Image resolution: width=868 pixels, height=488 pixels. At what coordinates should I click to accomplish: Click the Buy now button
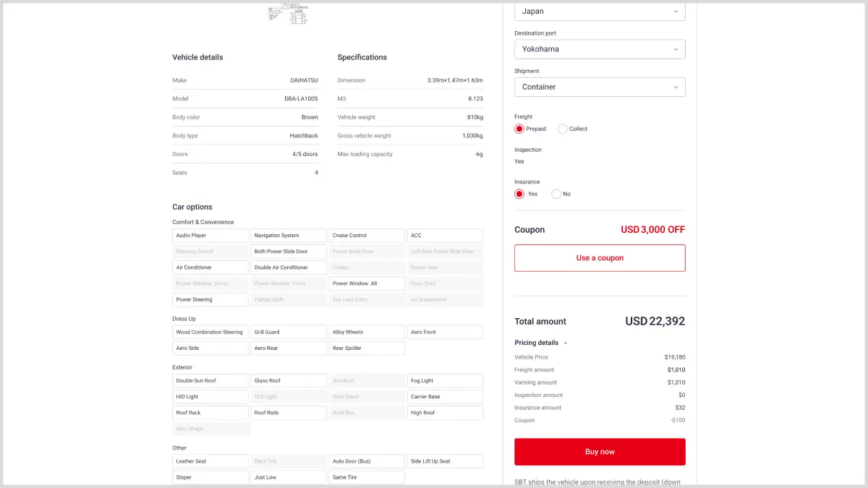599,451
